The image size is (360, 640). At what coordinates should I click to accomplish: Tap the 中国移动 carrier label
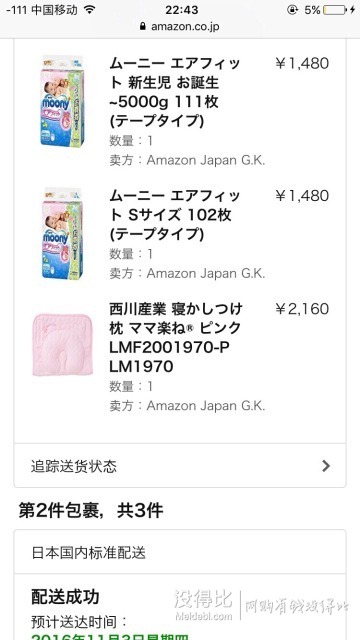[x=54, y=10]
